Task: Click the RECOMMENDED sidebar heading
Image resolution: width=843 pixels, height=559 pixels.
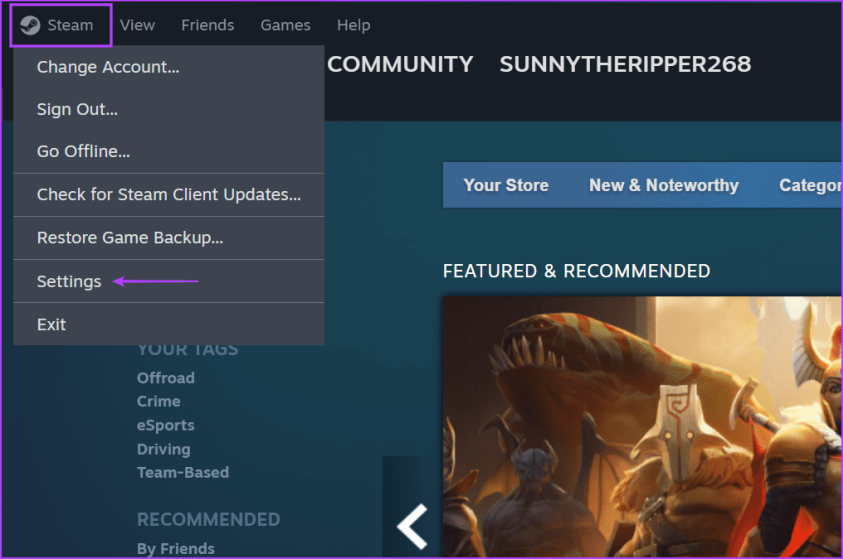Action: point(209,520)
